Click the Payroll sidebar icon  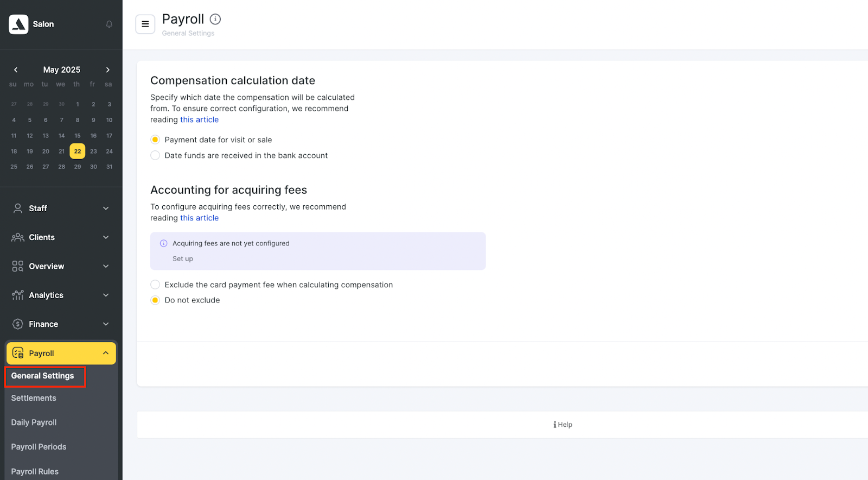(x=18, y=353)
